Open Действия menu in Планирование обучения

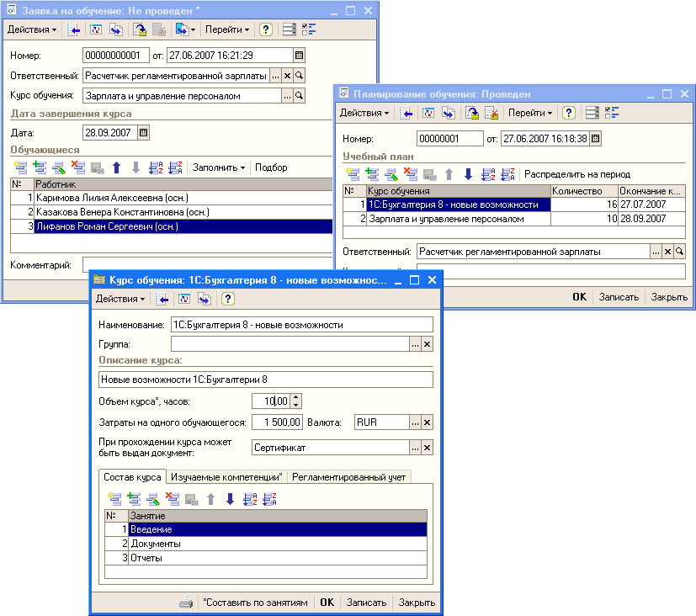(364, 113)
